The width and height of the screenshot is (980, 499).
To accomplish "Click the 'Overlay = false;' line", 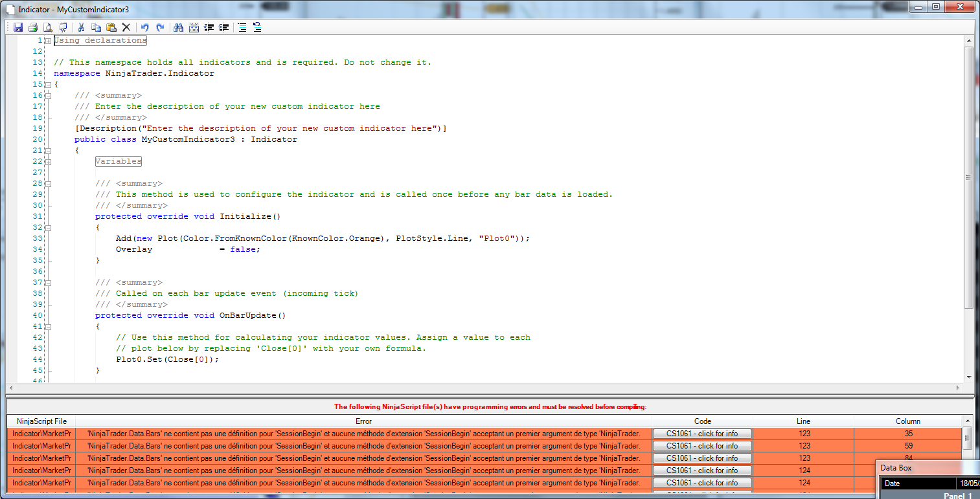I will pos(188,250).
